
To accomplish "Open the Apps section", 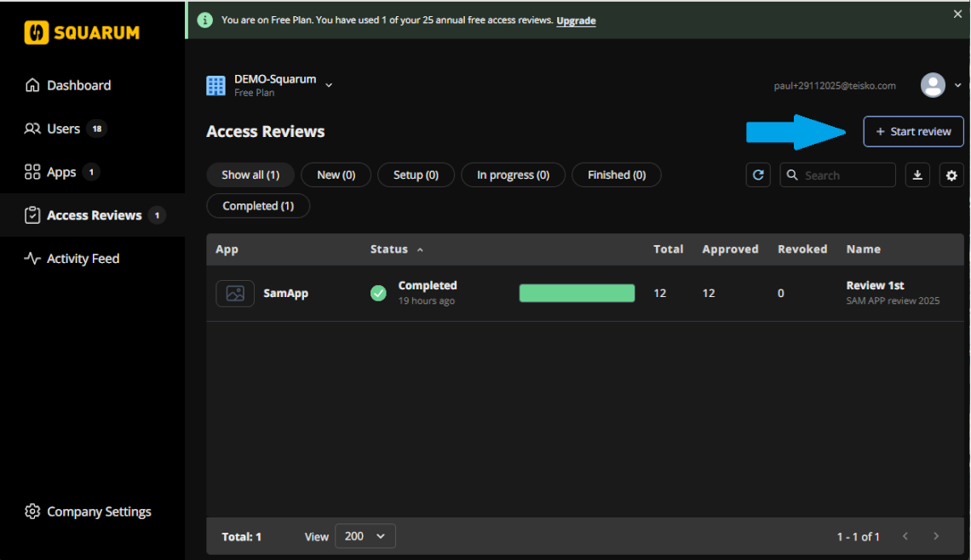I will (64, 172).
